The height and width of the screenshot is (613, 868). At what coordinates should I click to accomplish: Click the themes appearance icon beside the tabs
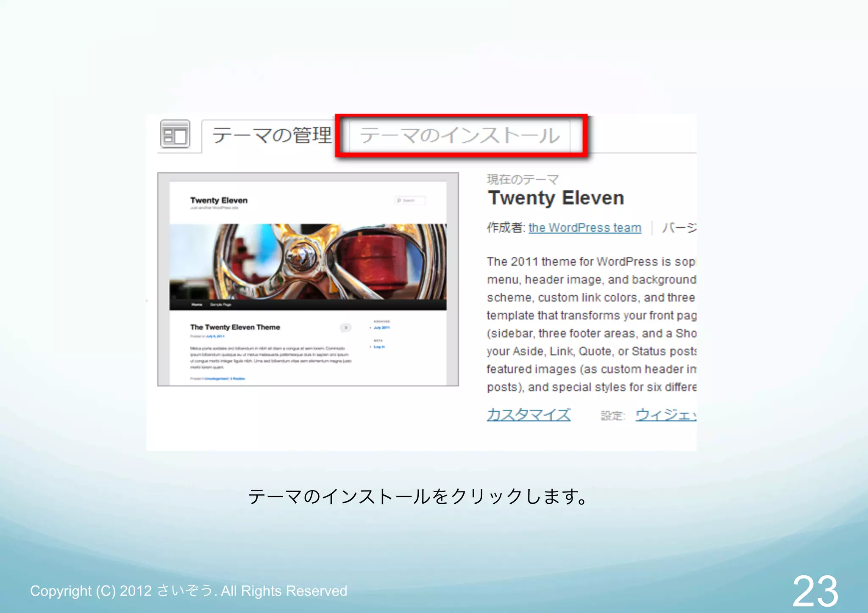point(175,134)
